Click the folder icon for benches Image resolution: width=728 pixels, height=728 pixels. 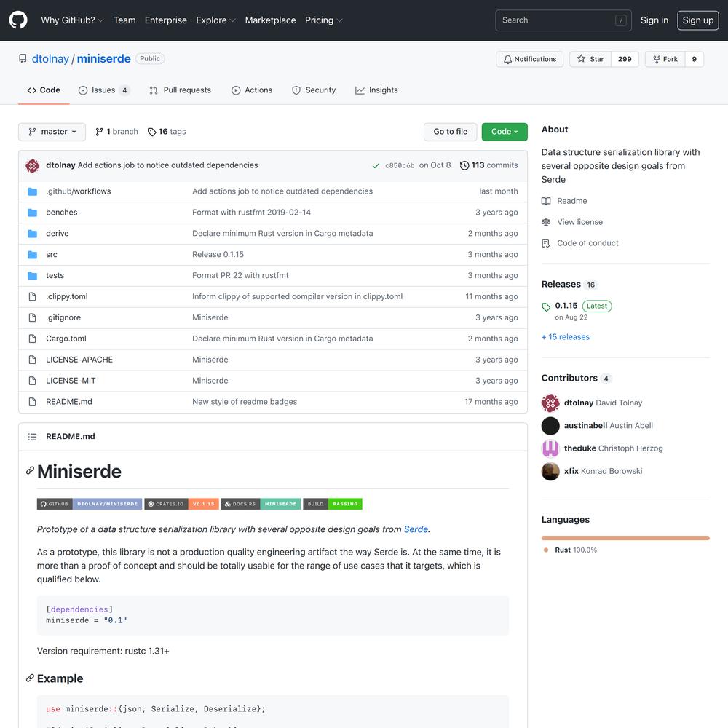(33, 212)
